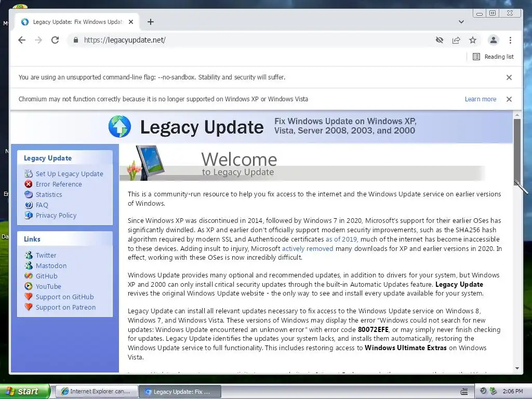Open the Reading list
This screenshot has width=532, height=399.
pyautogui.click(x=493, y=57)
